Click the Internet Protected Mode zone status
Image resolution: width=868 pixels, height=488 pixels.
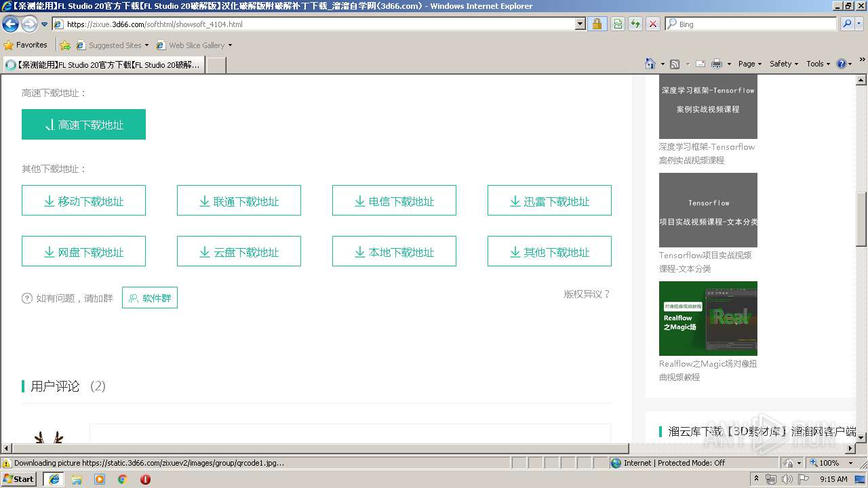668,463
